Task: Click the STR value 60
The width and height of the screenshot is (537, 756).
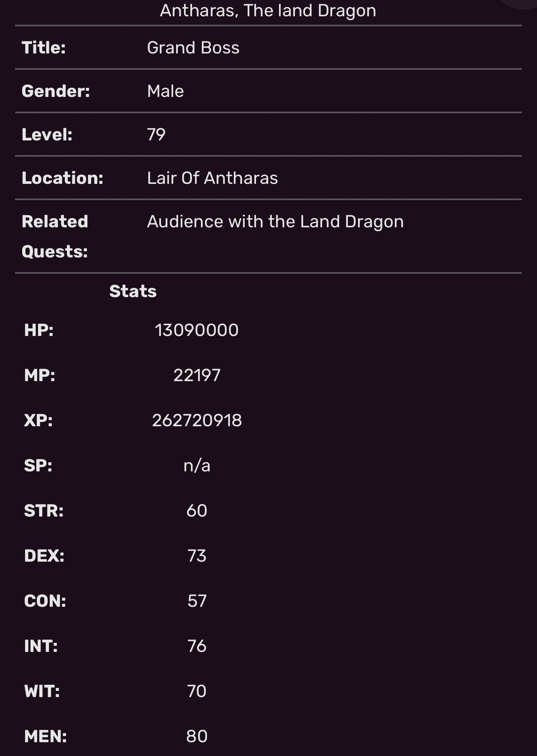Action: (197, 511)
